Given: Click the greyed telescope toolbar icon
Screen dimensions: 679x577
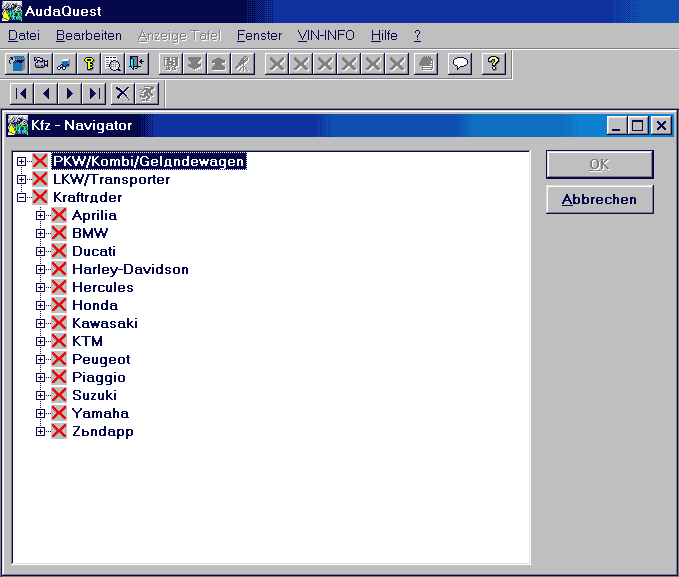Looking at the screenshot, I should pyautogui.click(x=243, y=64).
